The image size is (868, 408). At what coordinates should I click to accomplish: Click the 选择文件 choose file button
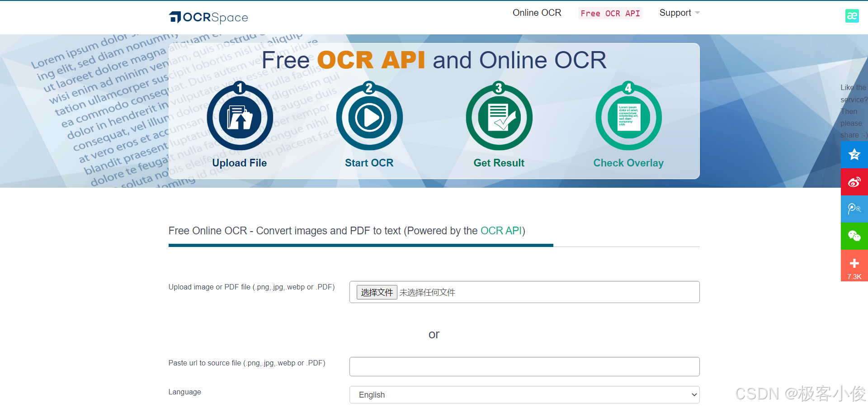point(377,292)
